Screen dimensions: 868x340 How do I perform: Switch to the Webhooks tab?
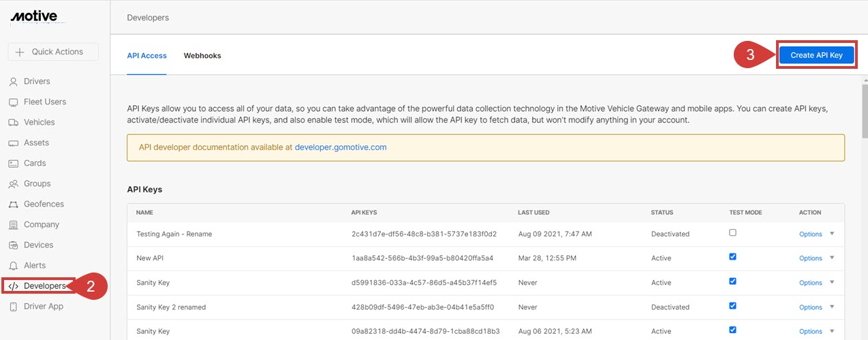click(x=202, y=56)
